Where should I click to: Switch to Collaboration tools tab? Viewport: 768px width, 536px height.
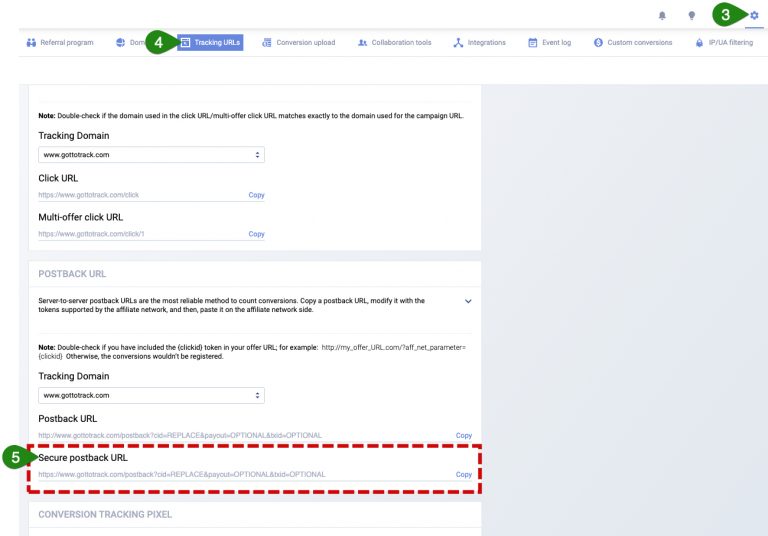[x=395, y=43]
